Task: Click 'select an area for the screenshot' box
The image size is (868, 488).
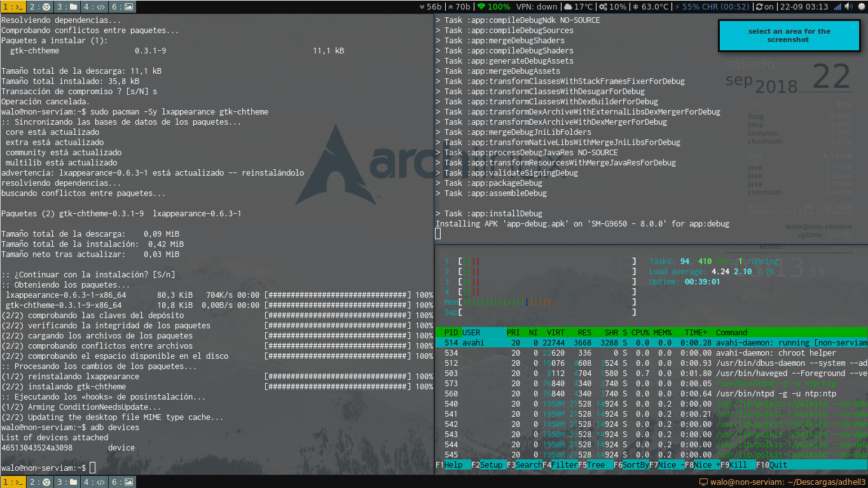Action: click(789, 36)
